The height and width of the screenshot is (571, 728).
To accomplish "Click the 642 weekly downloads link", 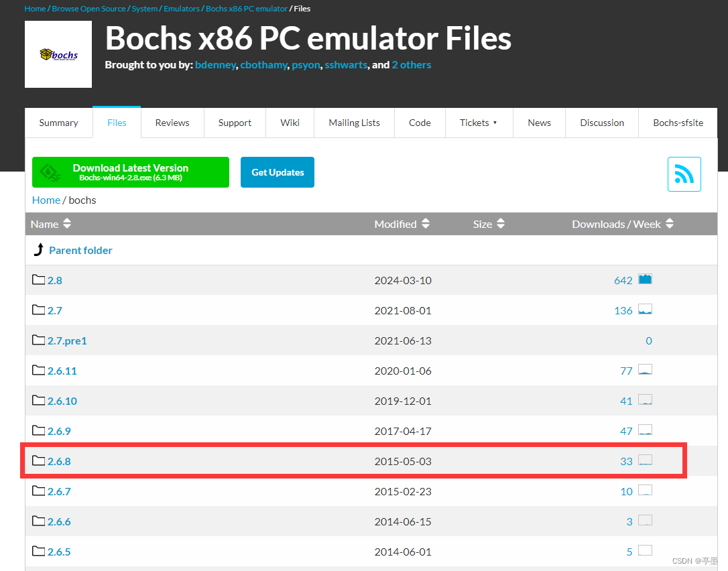I will tap(623, 280).
